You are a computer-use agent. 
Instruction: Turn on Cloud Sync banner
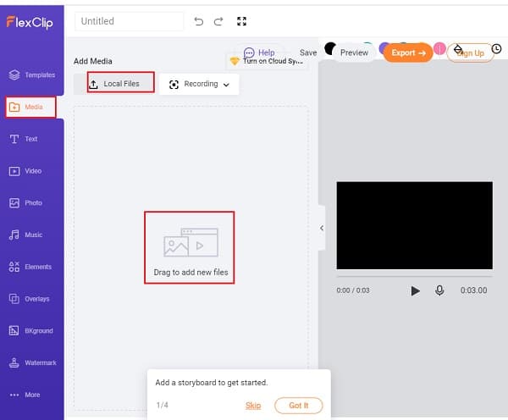point(267,61)
